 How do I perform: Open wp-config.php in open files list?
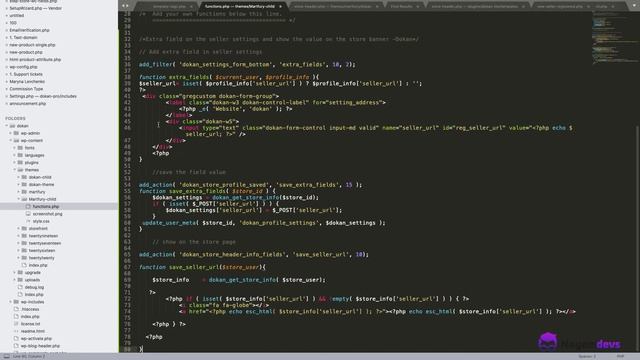pos(23,67)
